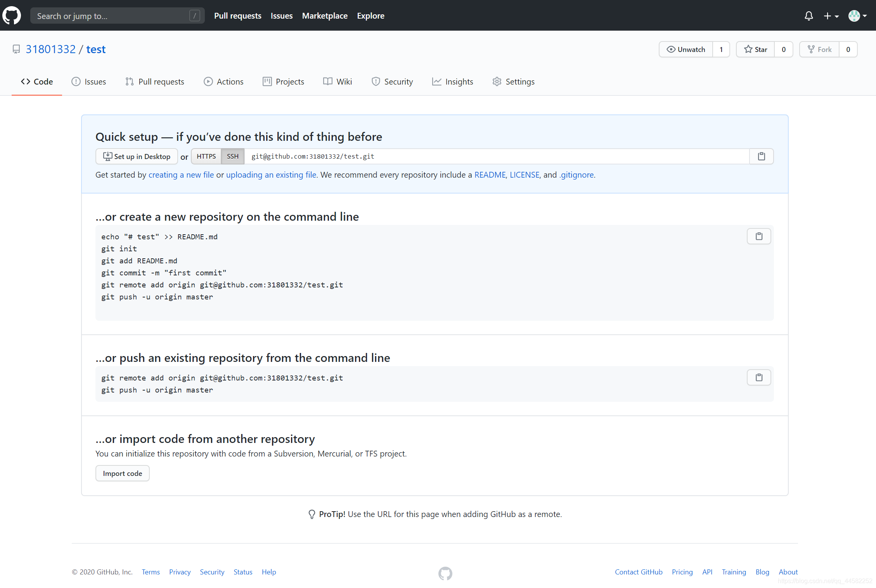Switch to the Wiki tab
The image size is (876, 588).
(338, 81)
